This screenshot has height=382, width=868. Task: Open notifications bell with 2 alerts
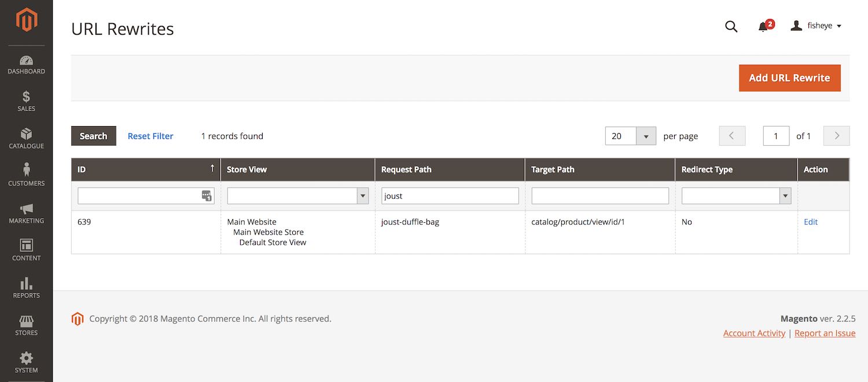pyautogui.click(x=765, y=26)
